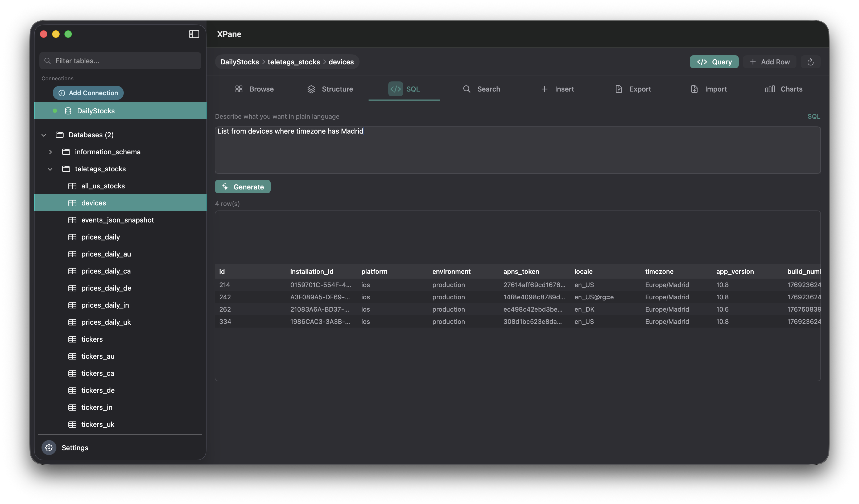
Task: Switch to the Structure tab
Action: point(330,89)
